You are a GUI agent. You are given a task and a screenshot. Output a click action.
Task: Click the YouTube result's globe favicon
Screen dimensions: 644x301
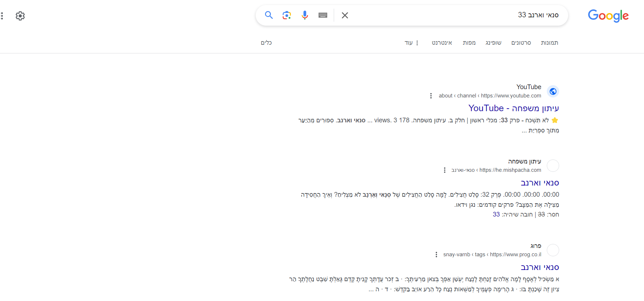(553, 91)
